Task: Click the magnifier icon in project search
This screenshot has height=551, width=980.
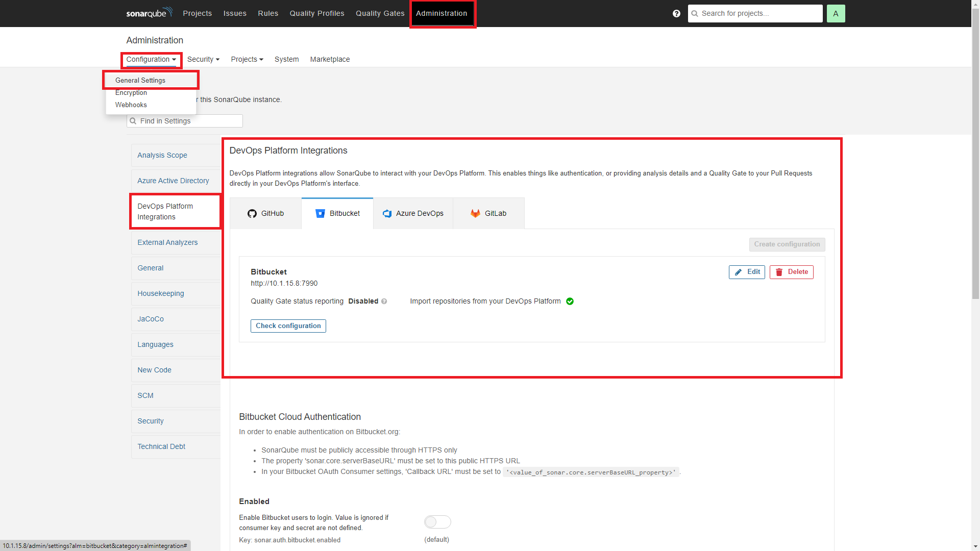Action: 695,14
